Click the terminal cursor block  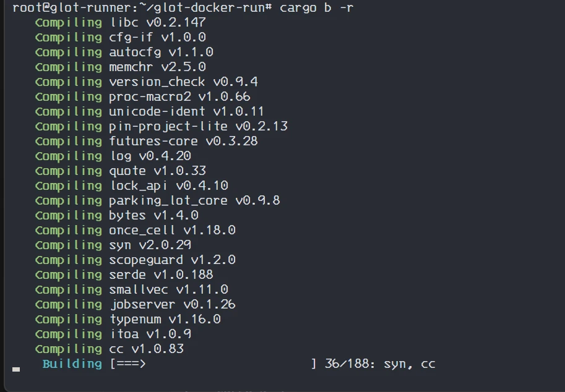(x=16, y=369)
